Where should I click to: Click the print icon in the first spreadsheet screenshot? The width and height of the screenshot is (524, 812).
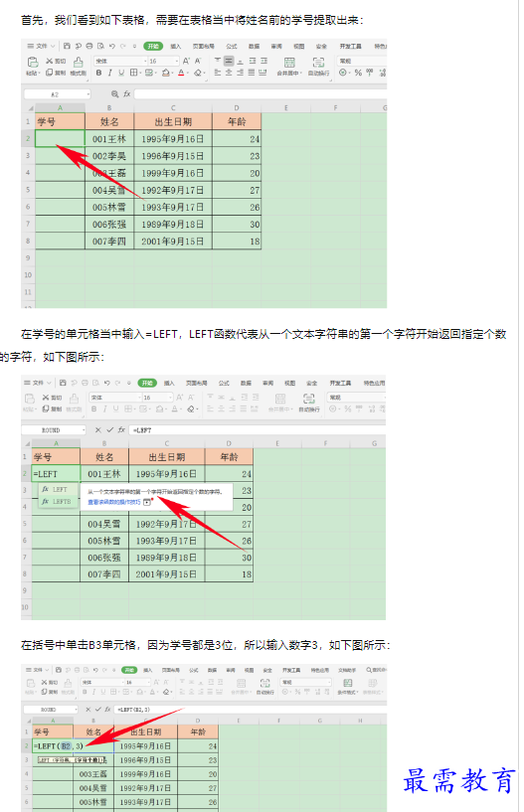click(x=89, y=46)
